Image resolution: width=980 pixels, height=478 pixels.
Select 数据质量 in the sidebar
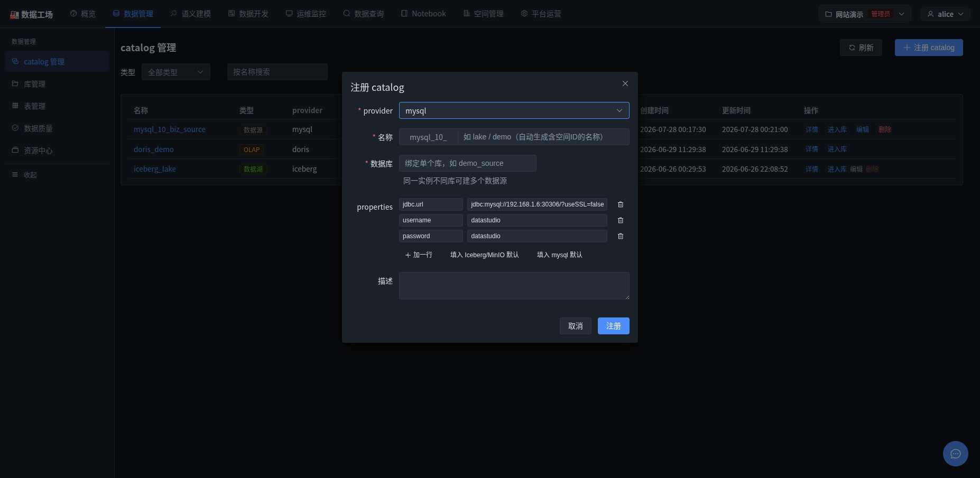pyautogui.click(x=57, y=128)
